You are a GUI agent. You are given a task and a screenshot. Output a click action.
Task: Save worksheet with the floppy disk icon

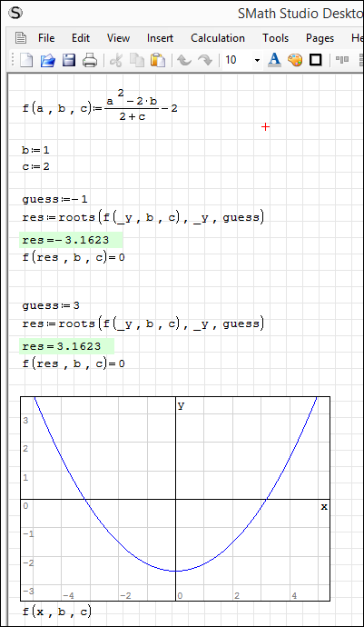click(x=68, y=60)
